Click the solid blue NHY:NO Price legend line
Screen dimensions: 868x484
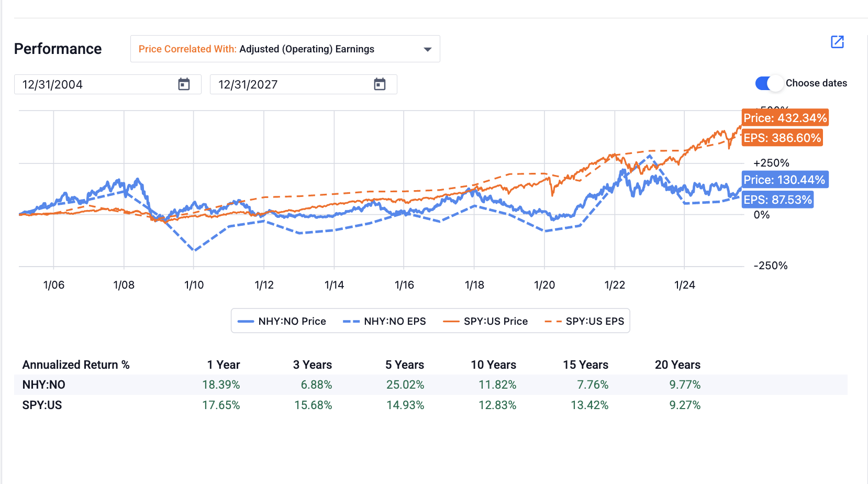click(246, 321)
